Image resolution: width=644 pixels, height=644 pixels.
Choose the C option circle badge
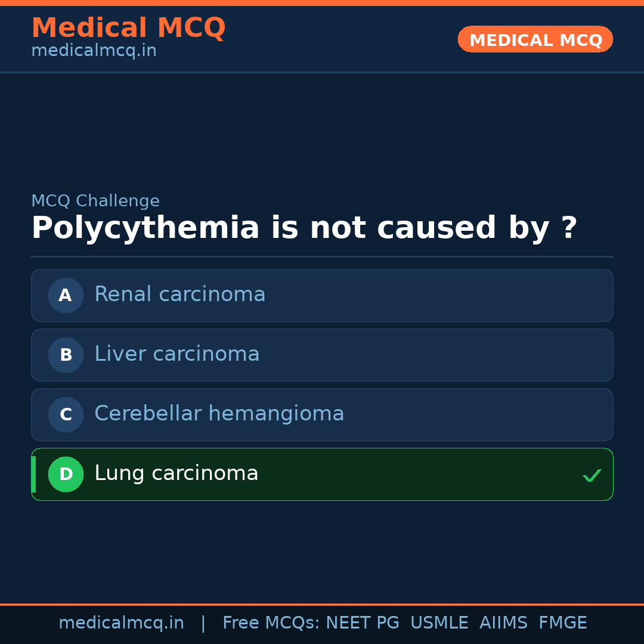[66, 414]
